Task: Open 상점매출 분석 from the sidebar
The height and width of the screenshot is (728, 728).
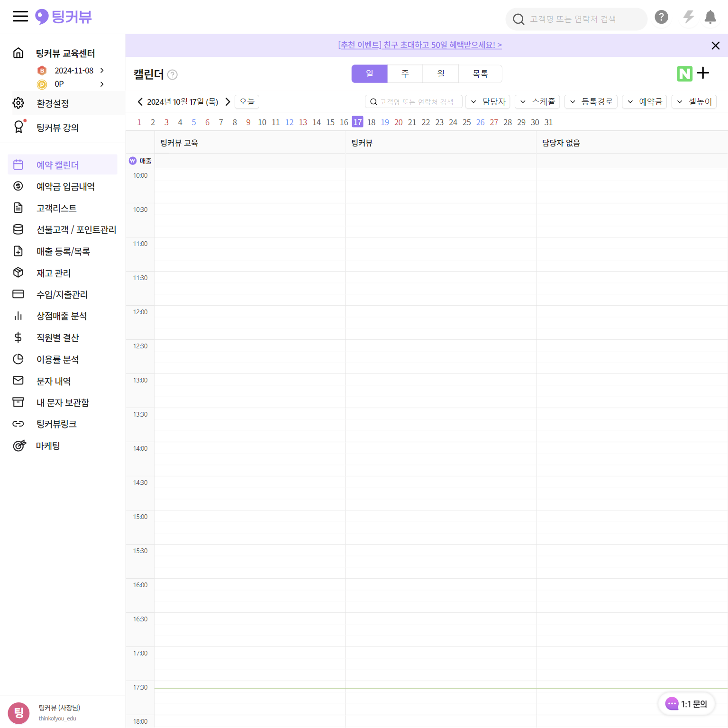Action: [x=63, y=316]
